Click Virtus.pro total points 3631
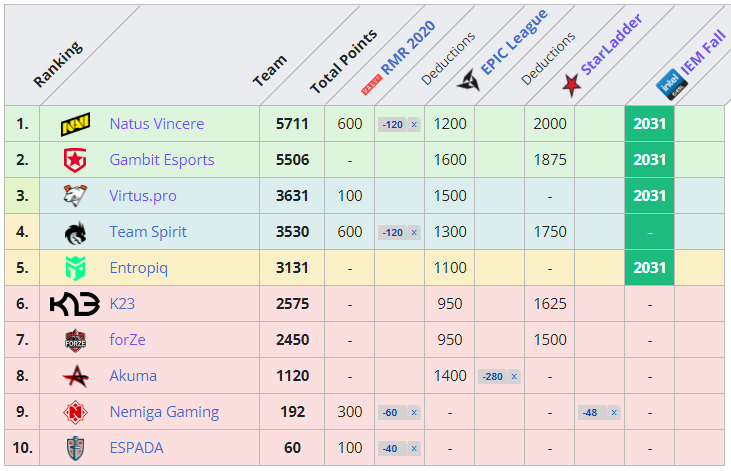This screenshot has width=731, height=471. pyautogui.click(x=292, y=196)
